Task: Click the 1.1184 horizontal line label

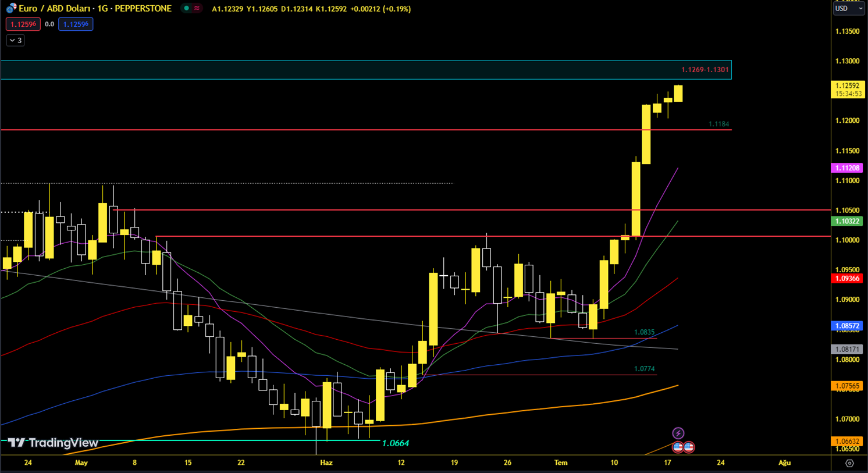Action: point(718,124)
